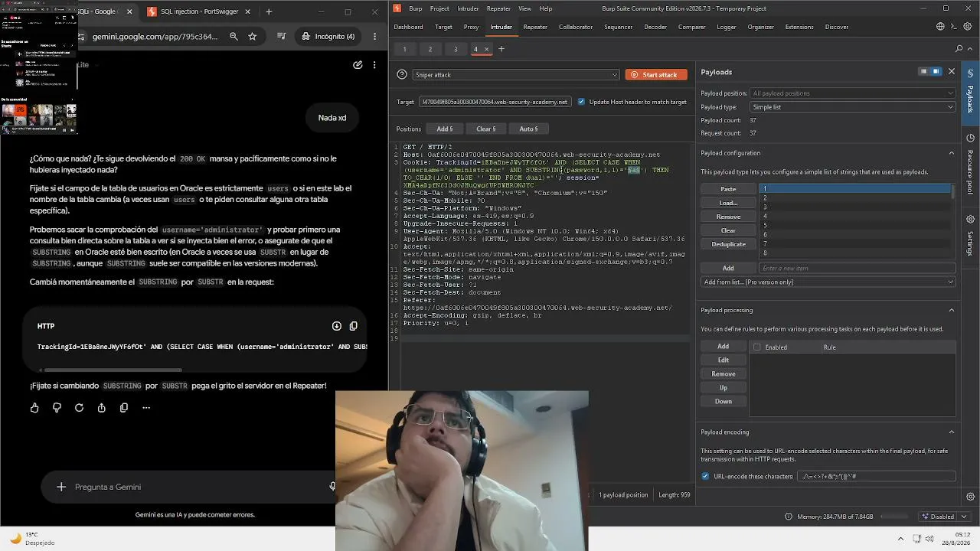This screenshot has height=551, width=980.
Task: Toggle the Memory Disabled status indicator
Action: coord(937,517)
